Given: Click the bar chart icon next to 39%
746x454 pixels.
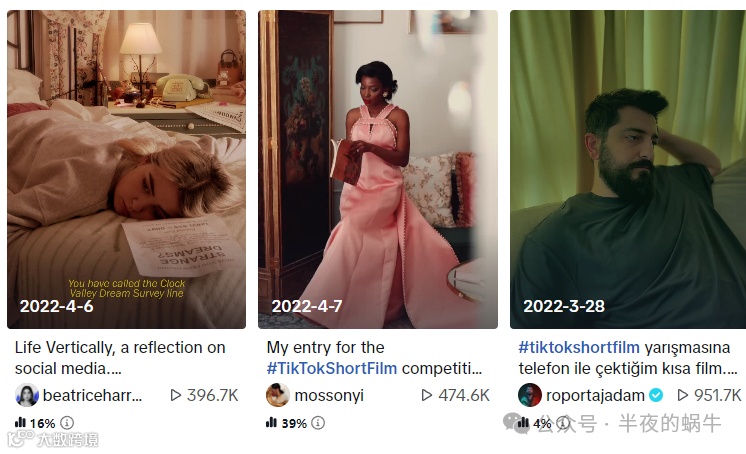Looking at the screenshot, I should coord(271,422).
